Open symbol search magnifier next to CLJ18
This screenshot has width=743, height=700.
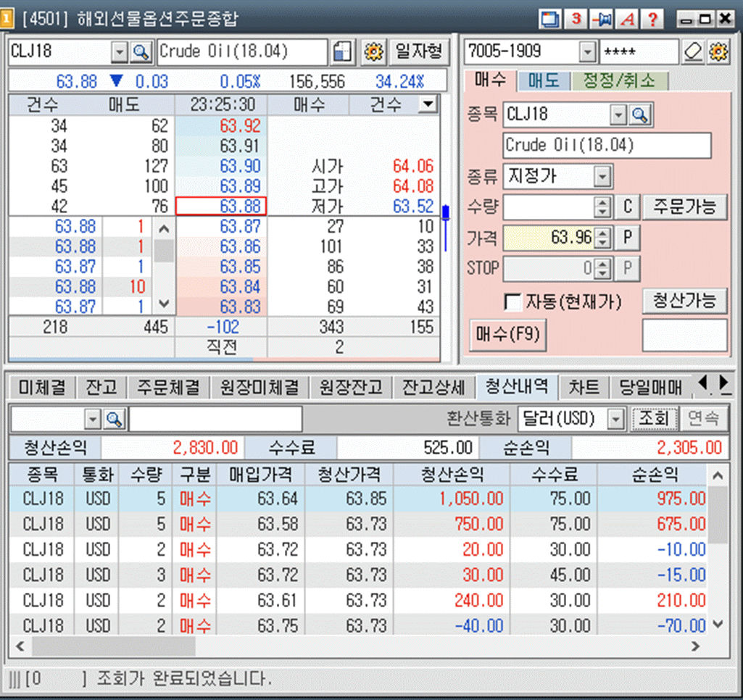tap(142, 51)
